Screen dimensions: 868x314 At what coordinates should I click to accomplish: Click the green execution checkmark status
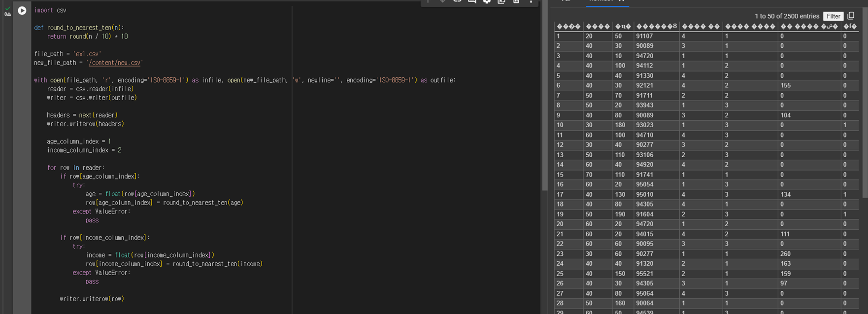coord(7,8)
